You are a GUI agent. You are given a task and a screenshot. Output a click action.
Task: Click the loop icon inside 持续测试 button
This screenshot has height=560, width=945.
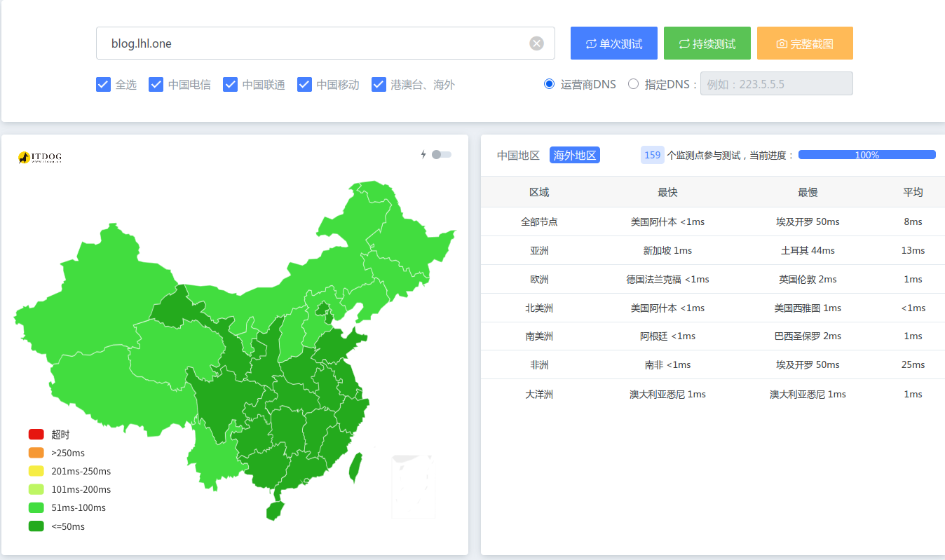(684, 43)
